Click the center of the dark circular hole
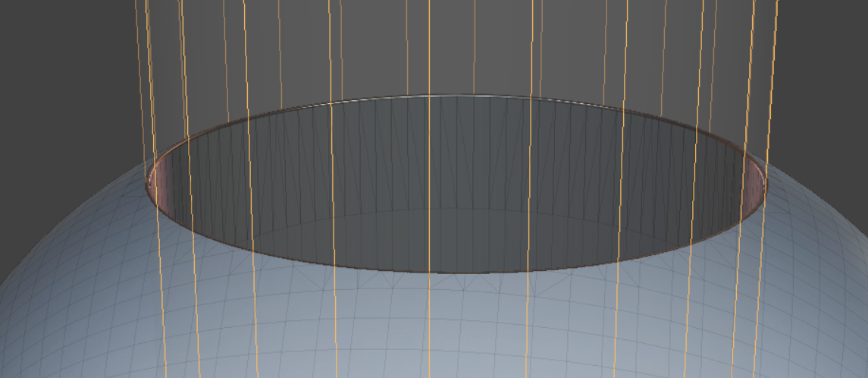868x378 pixels. click(x=455, y=186)
